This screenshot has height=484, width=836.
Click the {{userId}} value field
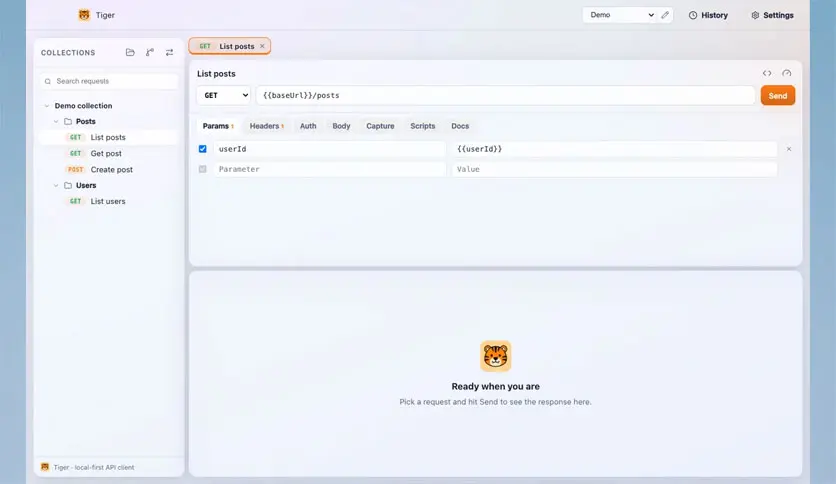pos(615,149)
